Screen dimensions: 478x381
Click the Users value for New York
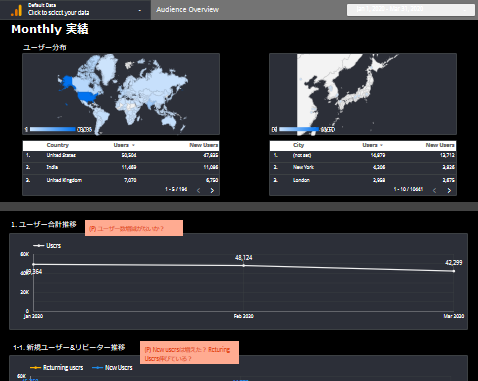379,167
